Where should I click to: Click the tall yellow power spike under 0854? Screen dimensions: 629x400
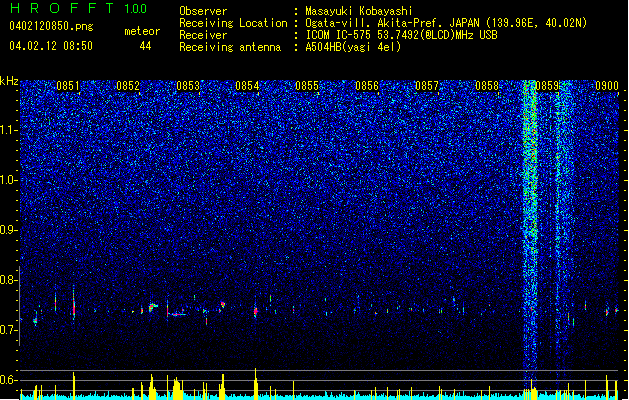(x=256, y=384)
